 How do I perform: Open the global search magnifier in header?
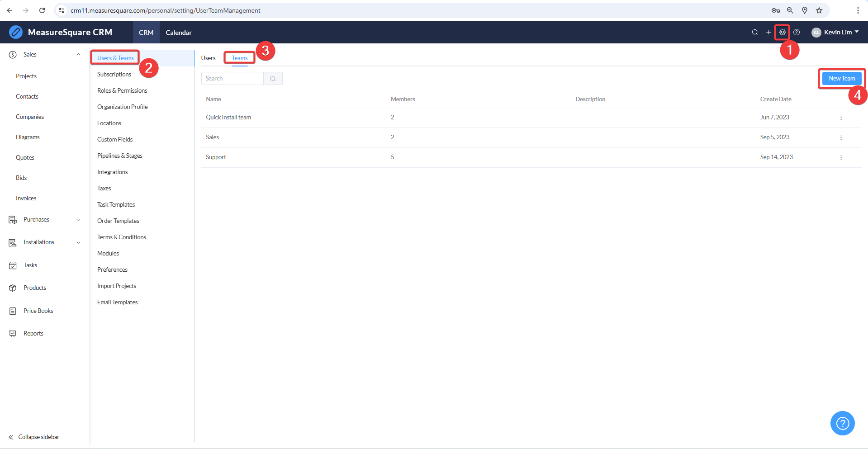755,32
